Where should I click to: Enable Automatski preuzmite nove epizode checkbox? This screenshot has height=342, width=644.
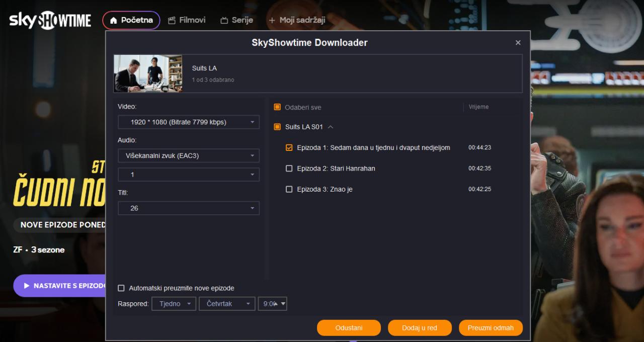point(121,288)
